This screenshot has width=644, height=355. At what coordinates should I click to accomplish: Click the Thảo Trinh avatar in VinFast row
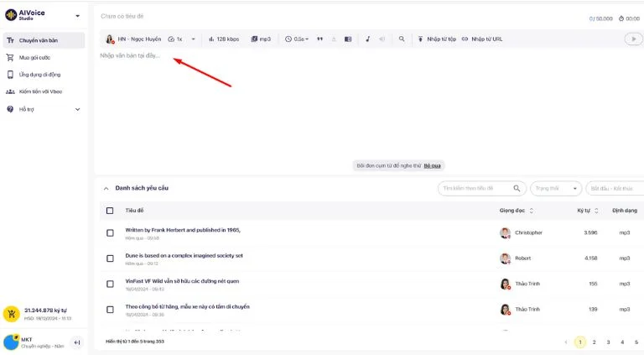(x=505, y=284)
